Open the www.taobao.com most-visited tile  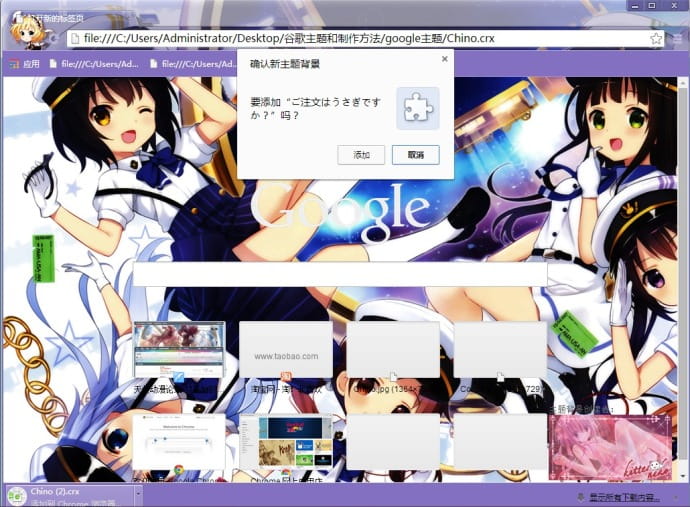click(x=286, y=349)
